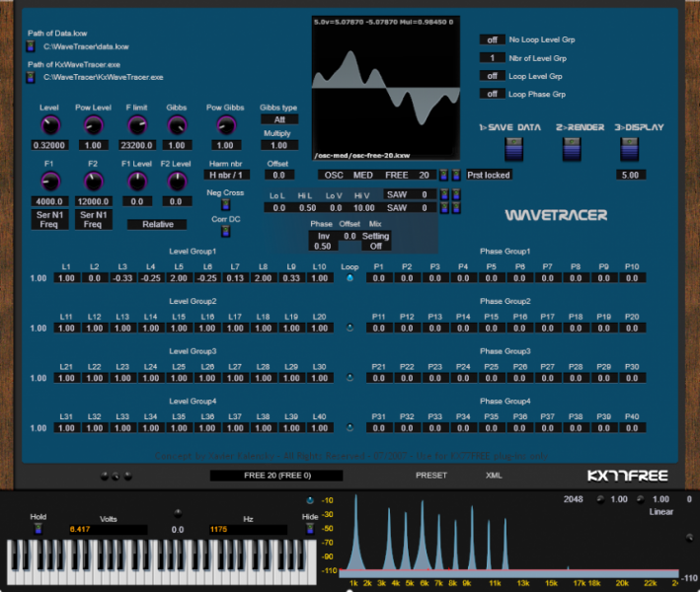This screenshot has width=700, height=592.
Task: Click the F2 Level knob
Action: (177, 182)
